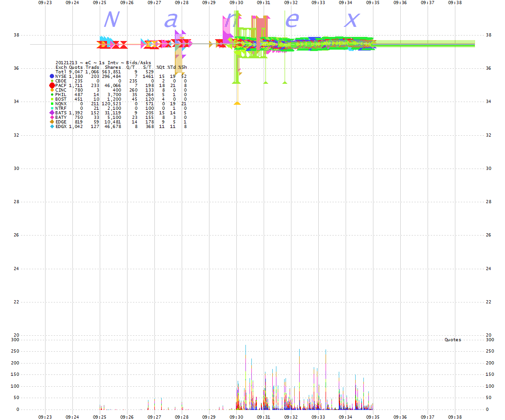Viewport: 505px width, 420px height.
Task: Click the total shares value '563,851'
Action: (x=112, y=72)
